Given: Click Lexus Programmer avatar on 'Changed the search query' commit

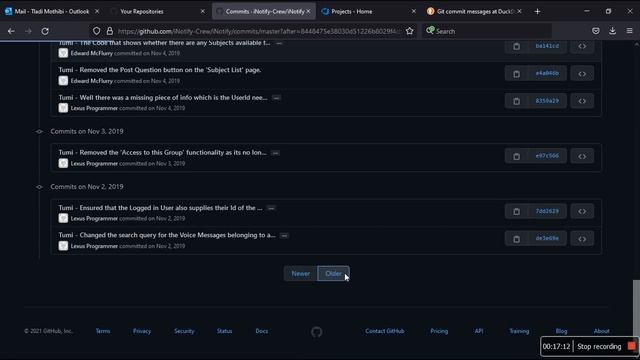Looking at the screenshot, I should [x=63, y=246].
